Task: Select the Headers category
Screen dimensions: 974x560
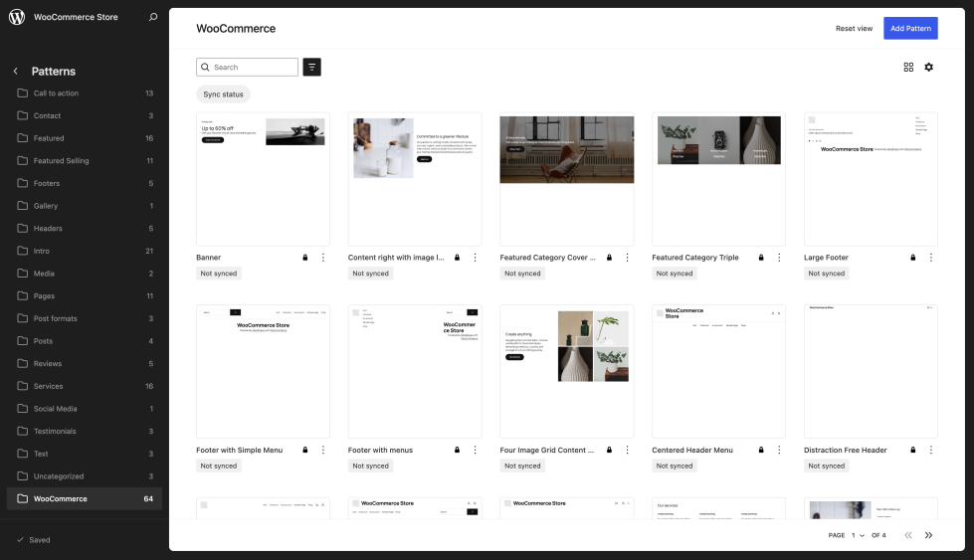Action: (x=85, y=229)
